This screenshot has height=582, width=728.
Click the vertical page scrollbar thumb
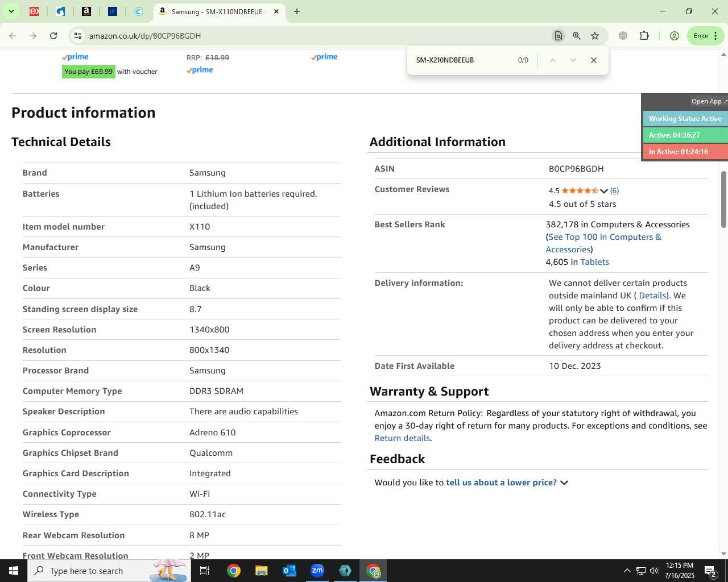[723, 199]
